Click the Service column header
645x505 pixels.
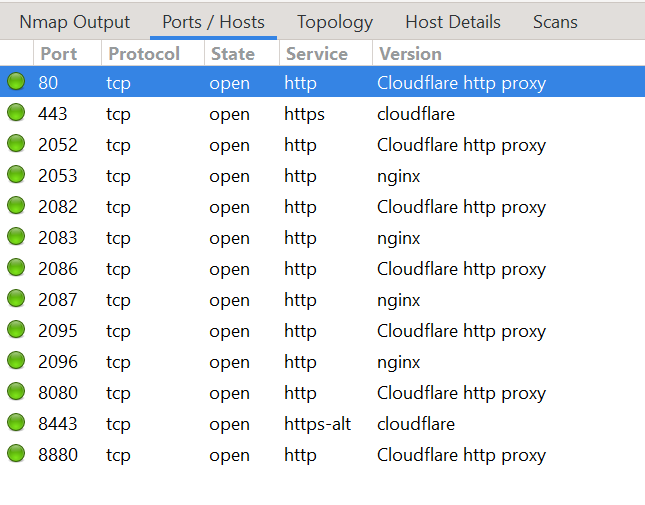[x=315, y=54]
